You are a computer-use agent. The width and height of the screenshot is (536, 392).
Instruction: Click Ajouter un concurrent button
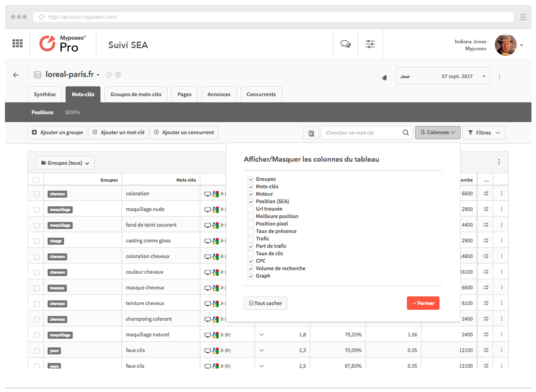[x=184, y=133]
